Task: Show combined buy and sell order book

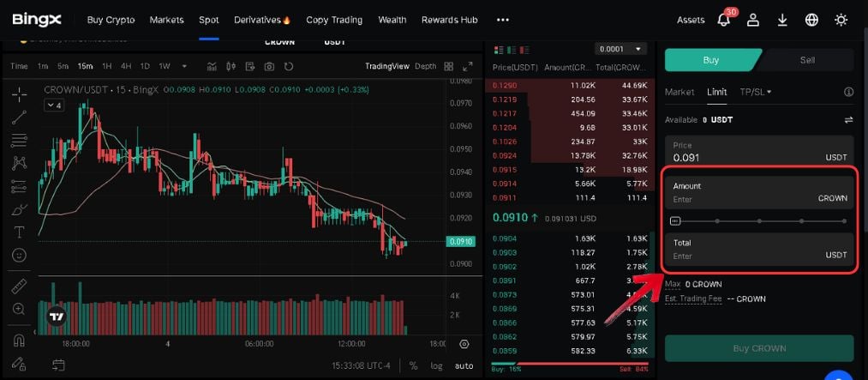Action: 499,50
